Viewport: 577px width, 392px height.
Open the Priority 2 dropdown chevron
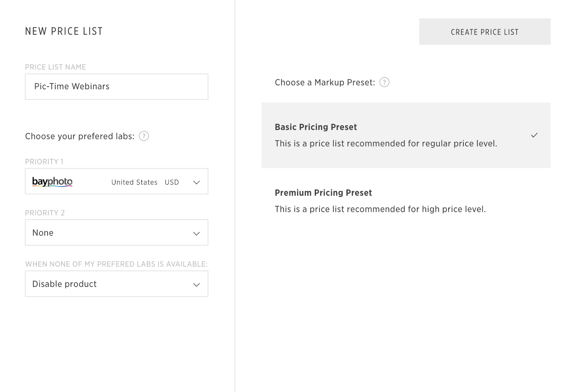pos(197,233)
